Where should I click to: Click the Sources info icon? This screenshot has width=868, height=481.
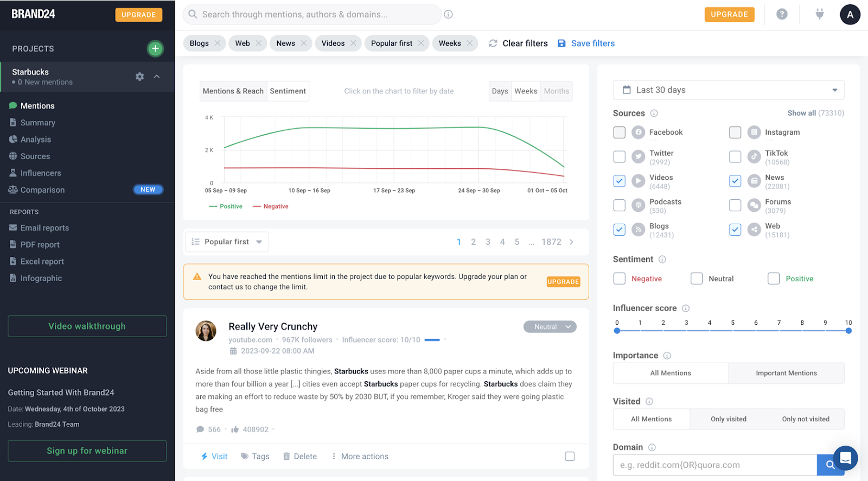click(x=654, y=113)
